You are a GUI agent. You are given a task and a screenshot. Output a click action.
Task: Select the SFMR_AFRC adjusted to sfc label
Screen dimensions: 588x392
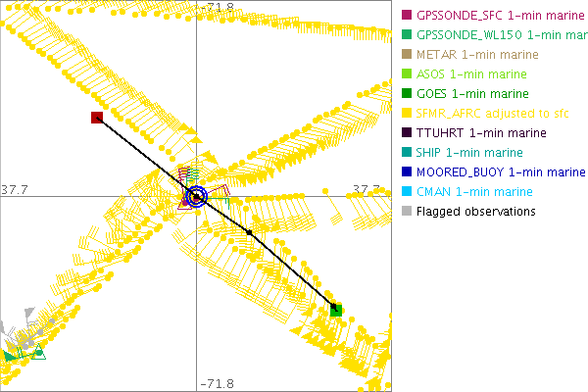click(x=492, y=114)
